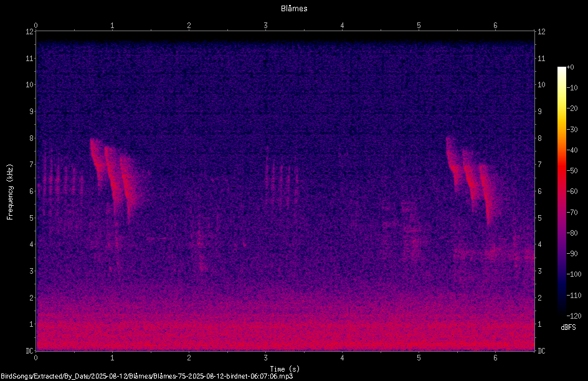Click the 12 kHz label on right axis
588x381 pixels.
pyautogui.click(x=541, y=32)
